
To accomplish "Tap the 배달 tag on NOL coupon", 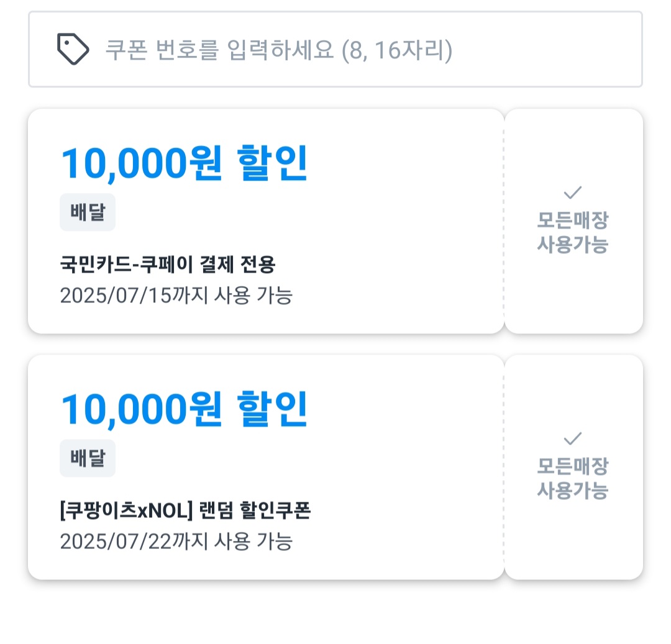I will [88, 458].
